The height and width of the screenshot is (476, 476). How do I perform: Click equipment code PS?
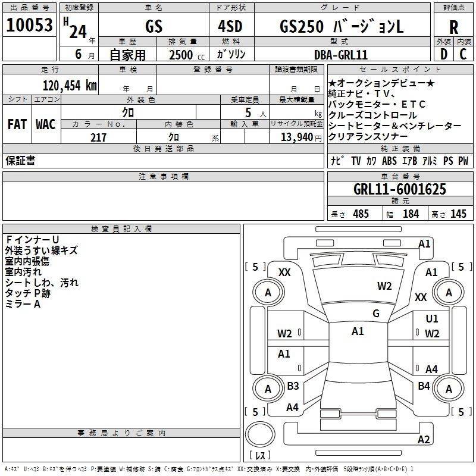(448, 161)
